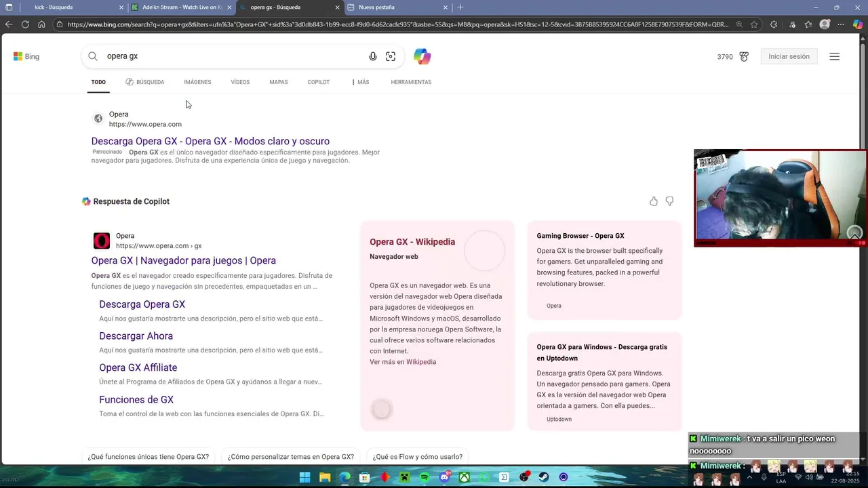Open the HERRAMIENTAS search tools
The height and width of the screenshot is (488, 868).
[x=411, y=82]
